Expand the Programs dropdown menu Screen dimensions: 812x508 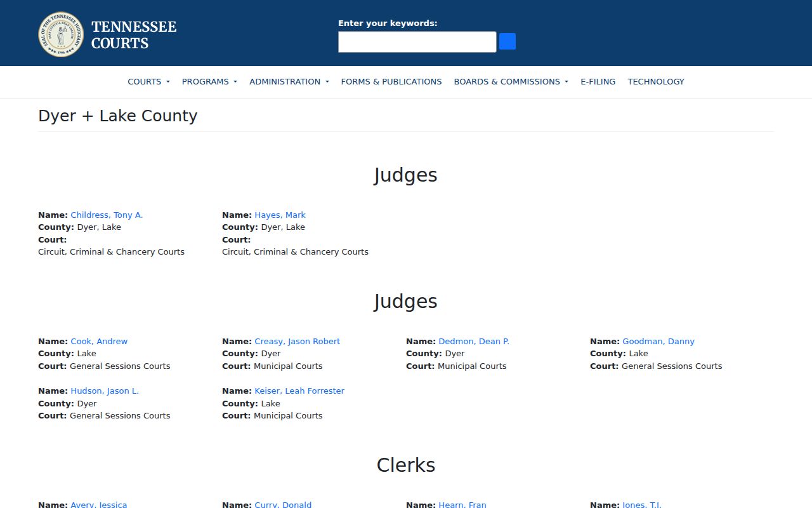[209, 81]
